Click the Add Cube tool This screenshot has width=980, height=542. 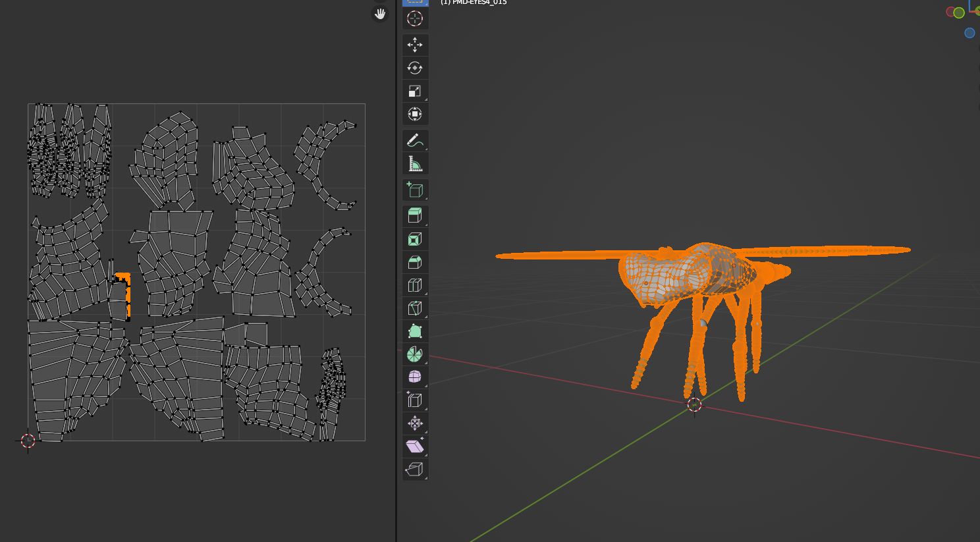(415, 190)
